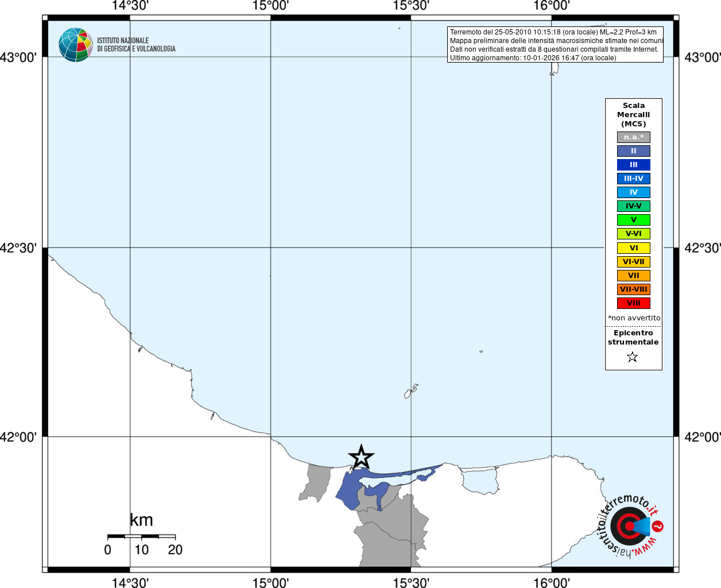Image resolution: width=721 pixels, height=588 pixels.
Task: Click the blue intensity II municipality area
Action: (348, 490)
